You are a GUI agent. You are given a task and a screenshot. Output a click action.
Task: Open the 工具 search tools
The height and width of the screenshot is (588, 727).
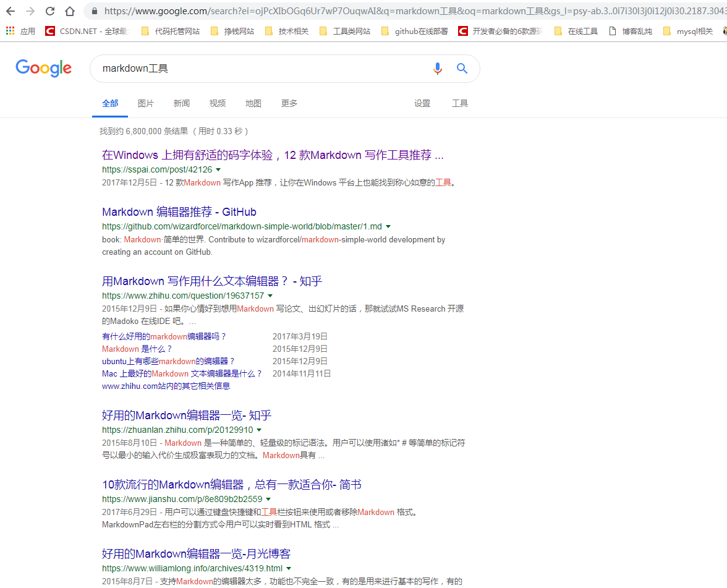(x=459, y=103)
